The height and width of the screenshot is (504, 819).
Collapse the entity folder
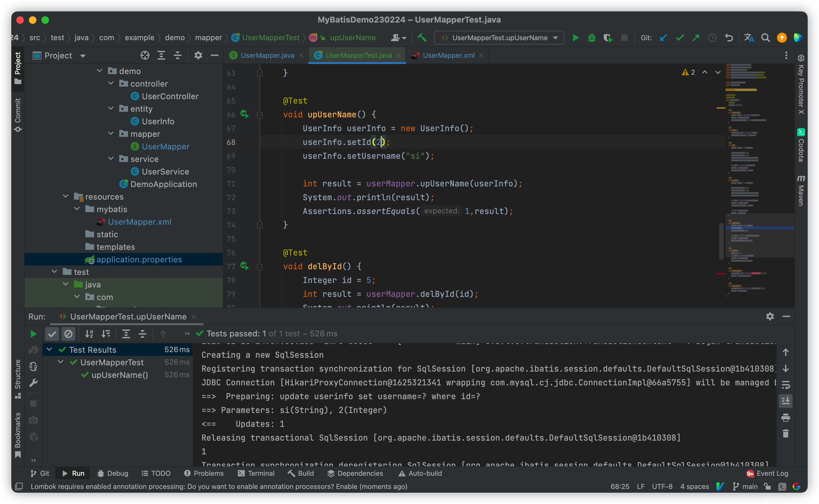point(111,108)
